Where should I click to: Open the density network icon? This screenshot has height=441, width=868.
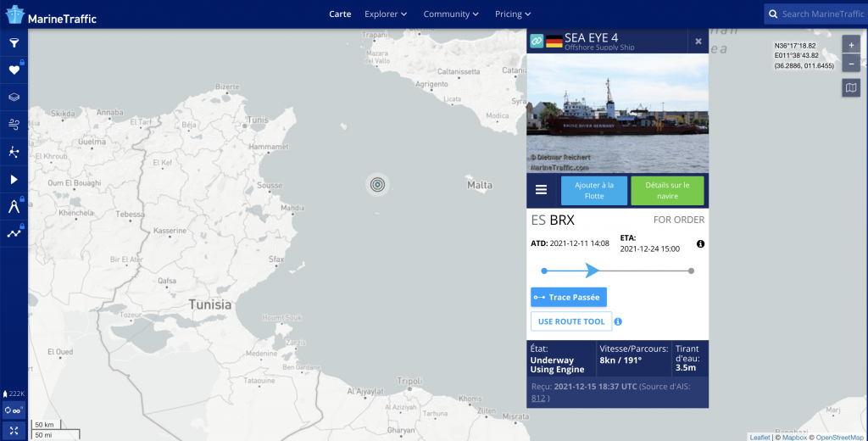(14, 152)
